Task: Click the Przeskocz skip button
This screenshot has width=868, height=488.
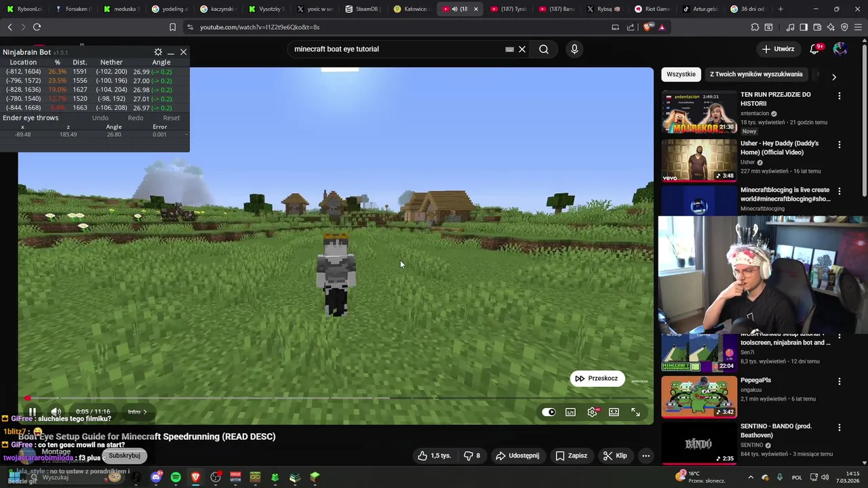Action: pyautogui.click(x=596, y=378)
